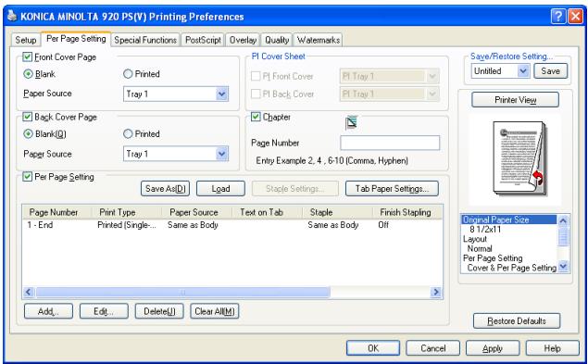588x364 pixels.
Task: Open Tab Paper Settings dialog
Action: coord(392,188)
